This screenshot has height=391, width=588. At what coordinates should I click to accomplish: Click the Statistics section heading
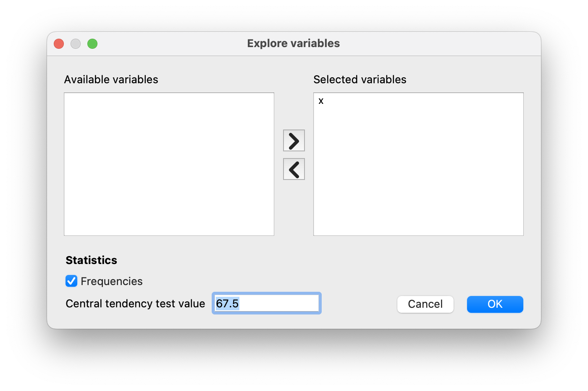coord(91,260)
